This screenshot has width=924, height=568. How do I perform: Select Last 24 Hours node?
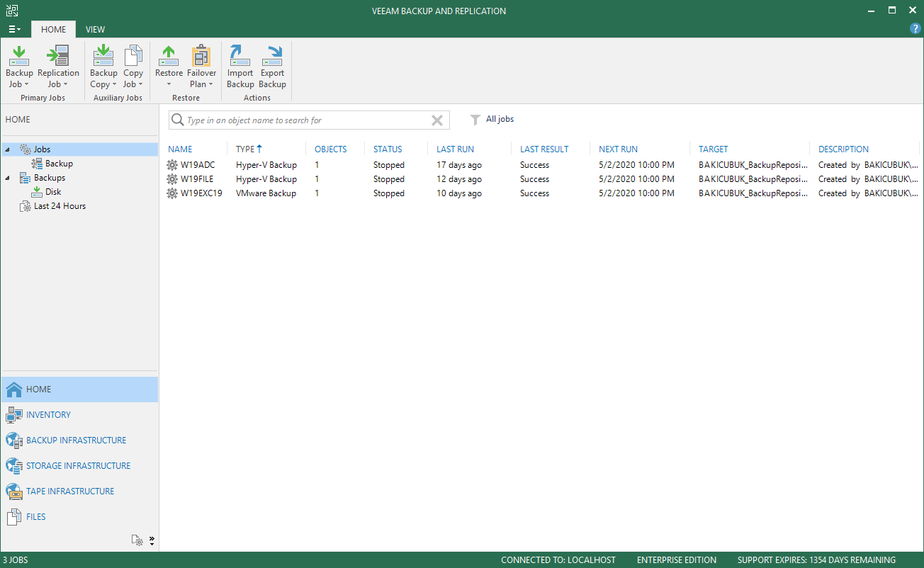[60, 206]
